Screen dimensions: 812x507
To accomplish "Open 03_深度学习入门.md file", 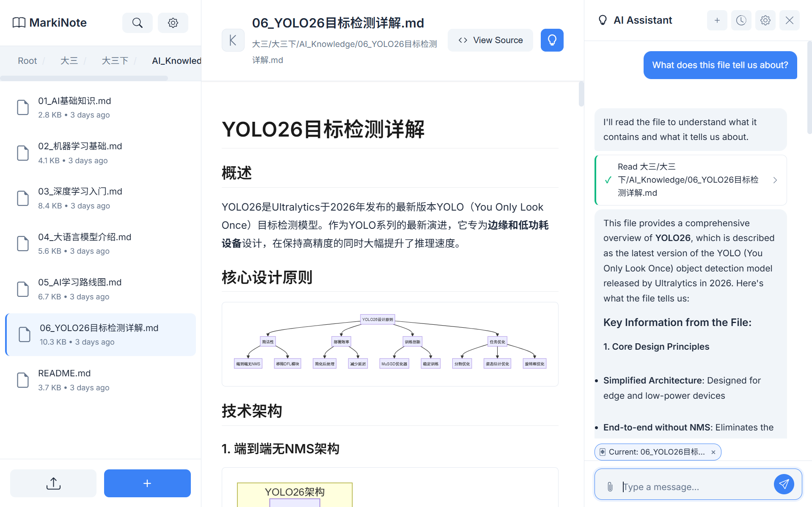I will (101, 198).
